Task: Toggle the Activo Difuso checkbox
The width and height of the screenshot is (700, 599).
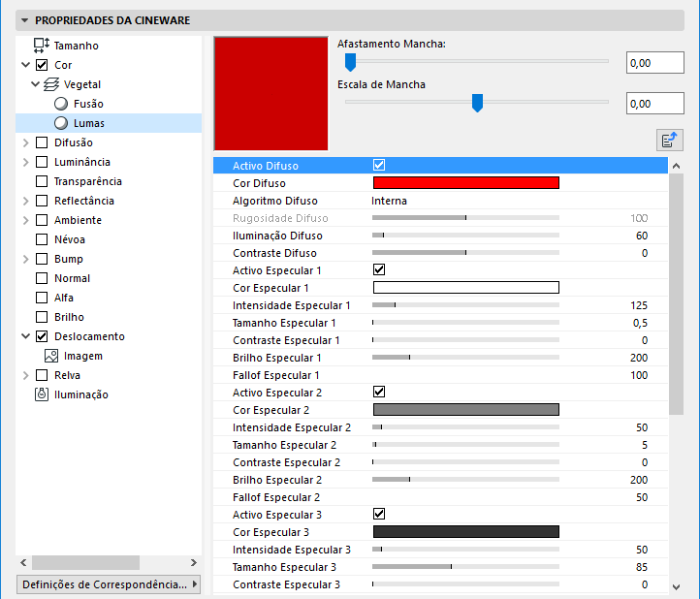Action: (x=379, y=165)
